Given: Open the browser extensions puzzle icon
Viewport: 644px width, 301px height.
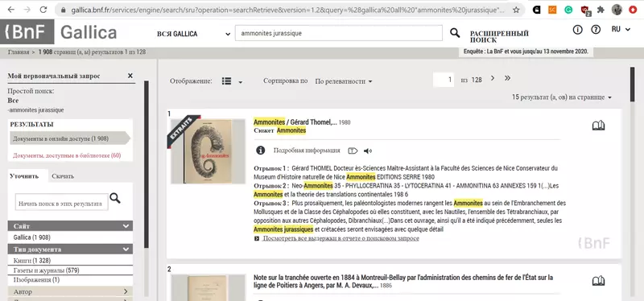Looking at the screenshot, I should click(x=601, y=10).
